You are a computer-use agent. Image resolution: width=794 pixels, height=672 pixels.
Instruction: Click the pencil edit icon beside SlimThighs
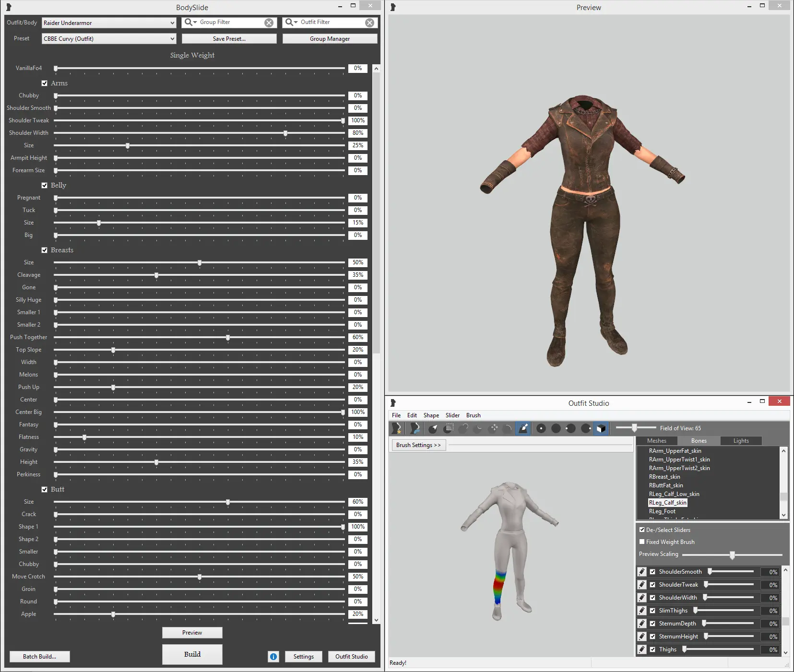click(642, 610)
